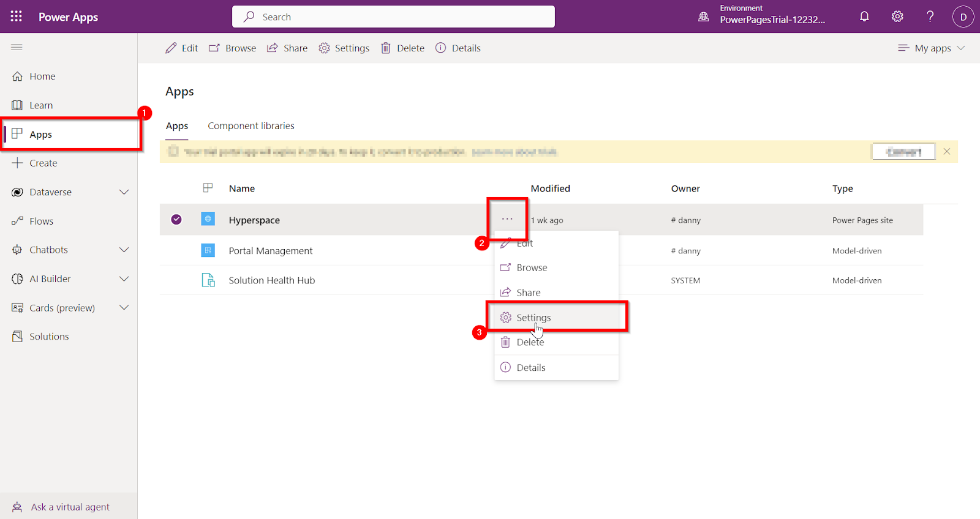980x519 pixels.
Task: Deselect the Hyperspace row checkmark
Action: pos(176,219)
